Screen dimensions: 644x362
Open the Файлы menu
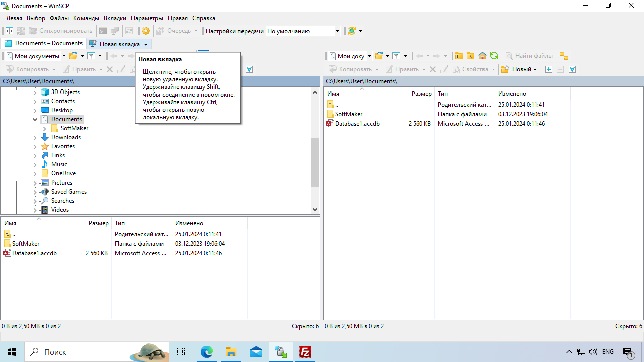[59, 18]
